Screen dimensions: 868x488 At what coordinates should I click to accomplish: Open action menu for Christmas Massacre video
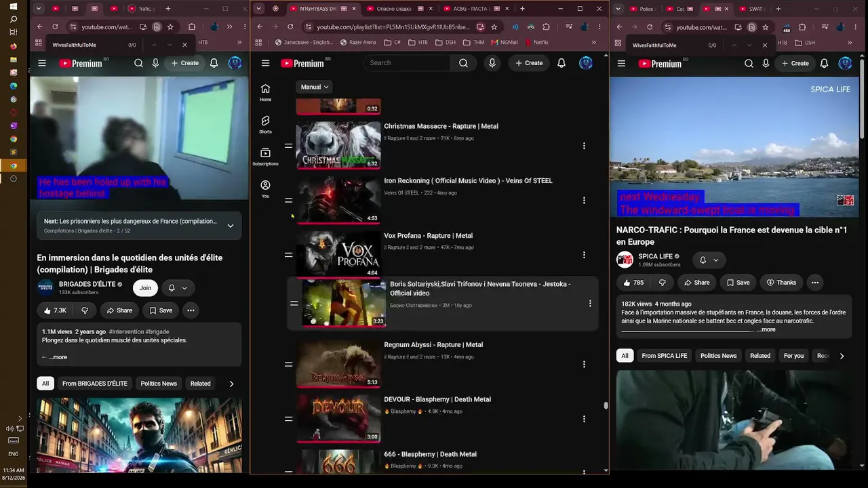584,146
